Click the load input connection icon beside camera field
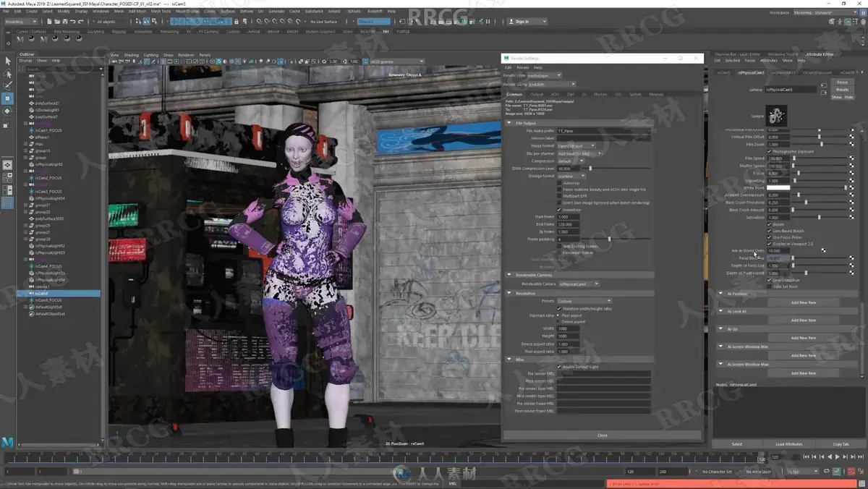The width and height of the screenshot is (868, 489). point(825,86)
